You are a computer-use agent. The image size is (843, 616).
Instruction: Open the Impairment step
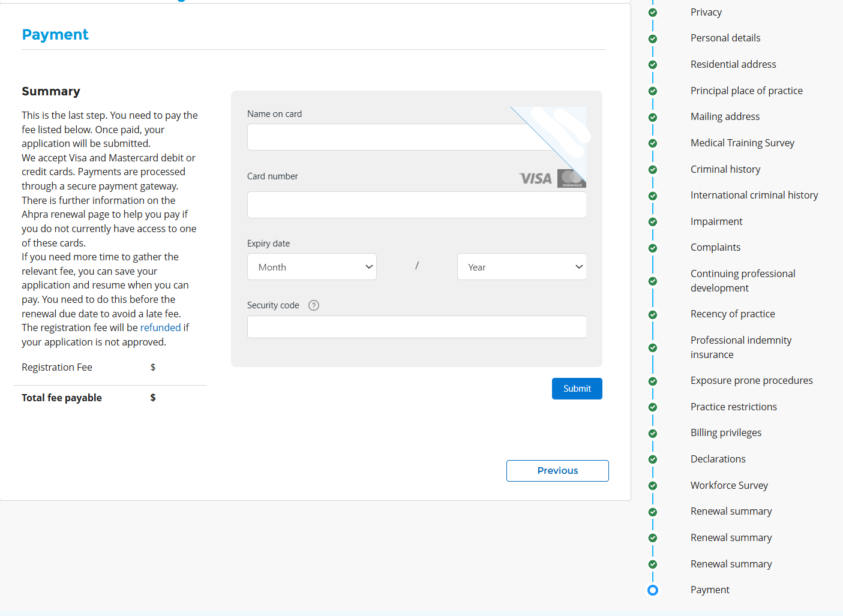[716, 221]
